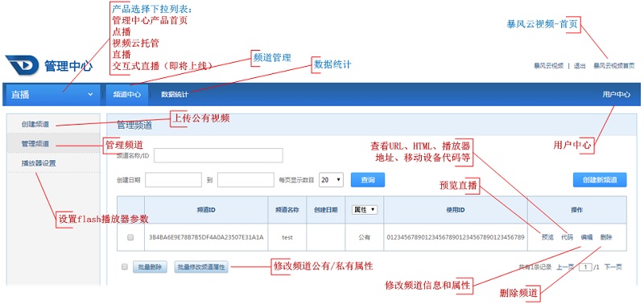The height and width of the screenshot is (304, 644).
Task: Click the 退出 logout link
Action: (580, 66)
